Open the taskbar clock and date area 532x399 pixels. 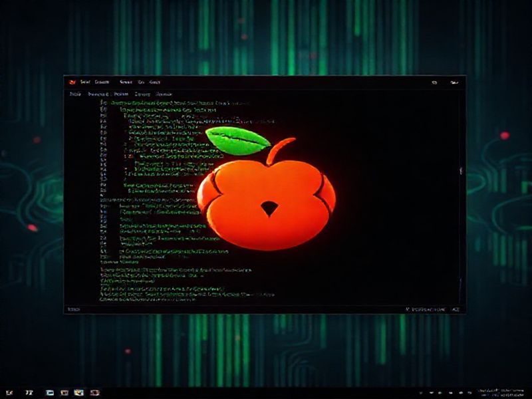501,393
